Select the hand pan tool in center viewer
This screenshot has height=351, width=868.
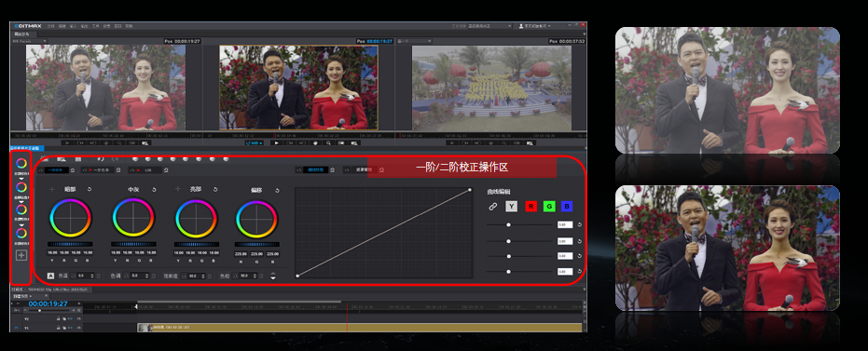coord(316,142)
